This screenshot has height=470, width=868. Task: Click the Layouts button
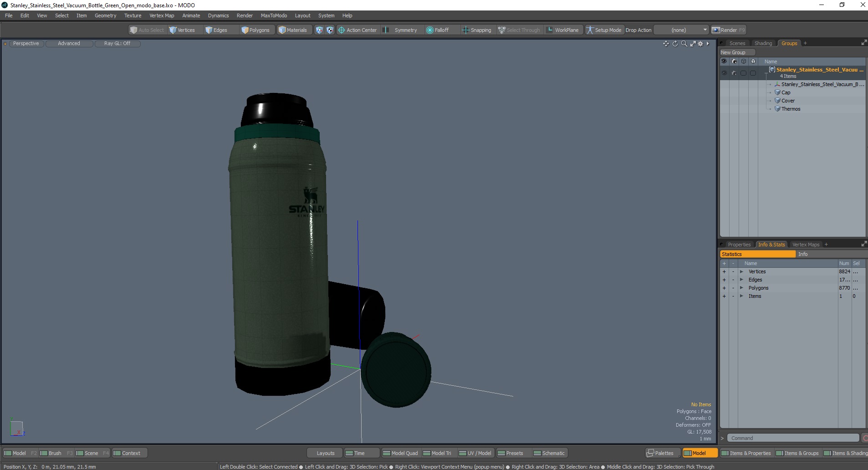(325, 453)
